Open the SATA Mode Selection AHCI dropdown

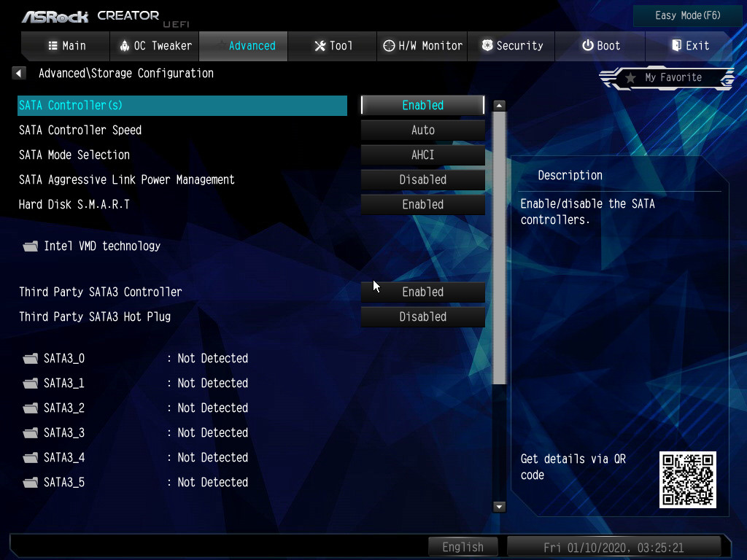click(422, 155)
